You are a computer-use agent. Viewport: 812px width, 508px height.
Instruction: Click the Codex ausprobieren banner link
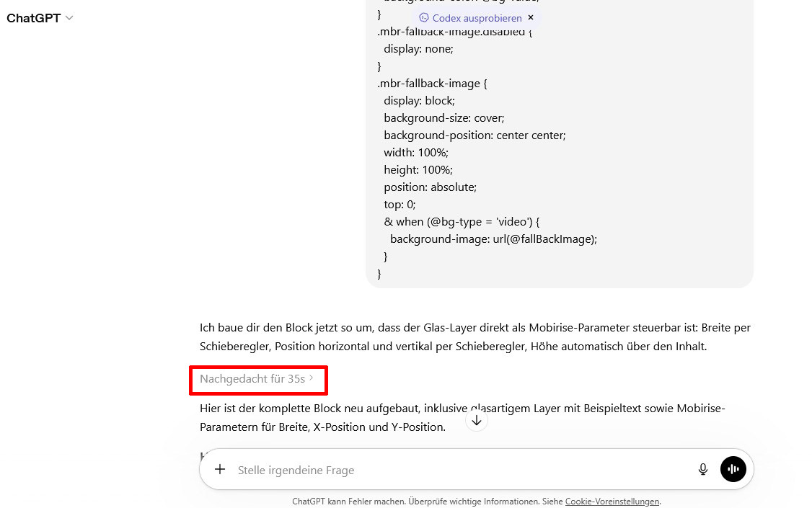pos(477,18)
